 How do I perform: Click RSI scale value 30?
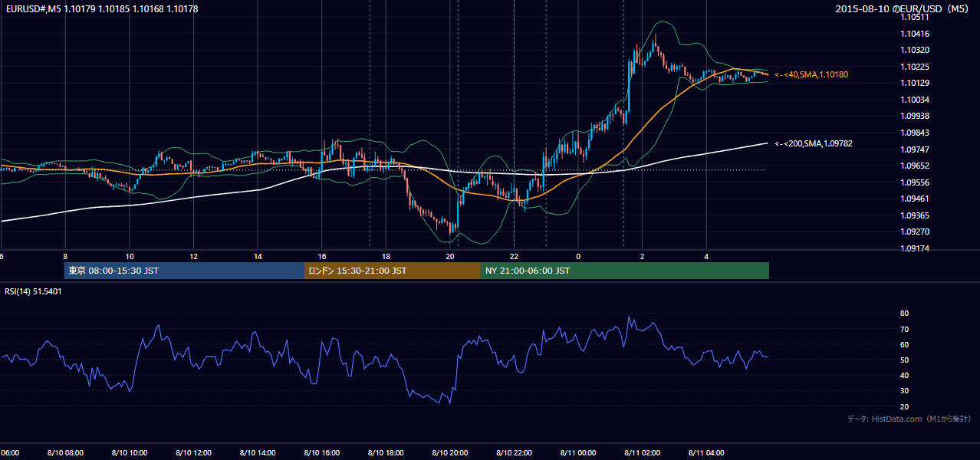coord(904,391)
